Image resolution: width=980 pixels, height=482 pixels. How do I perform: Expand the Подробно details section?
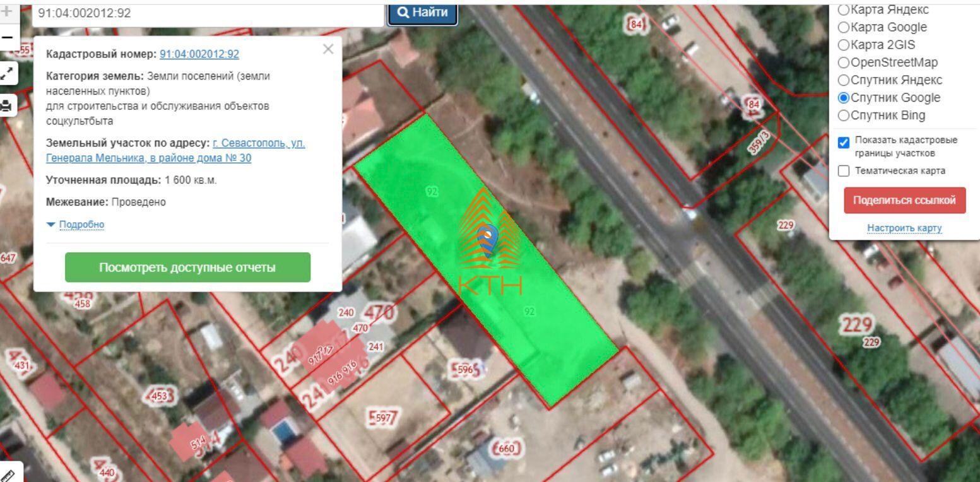coord(81,225)
